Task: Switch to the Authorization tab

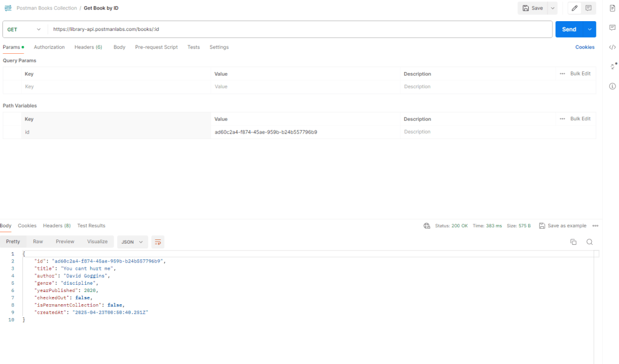Action: pos(49,47)
